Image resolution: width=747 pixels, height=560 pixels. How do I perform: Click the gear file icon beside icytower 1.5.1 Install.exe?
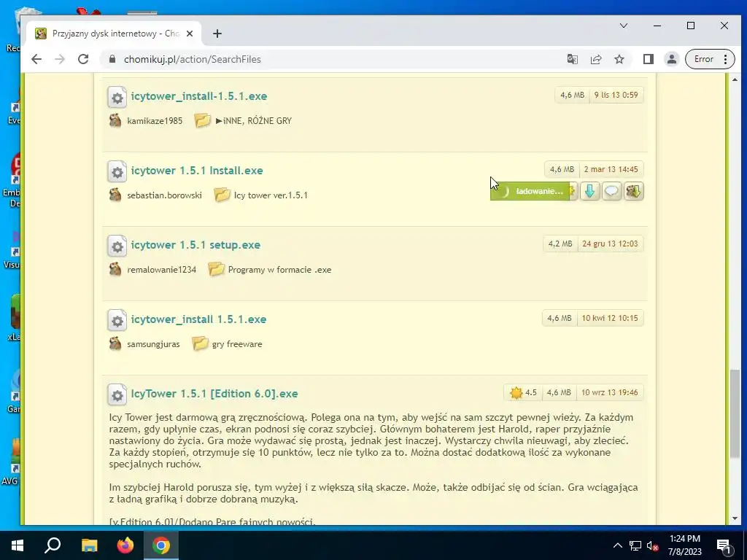tap(117, 172)
